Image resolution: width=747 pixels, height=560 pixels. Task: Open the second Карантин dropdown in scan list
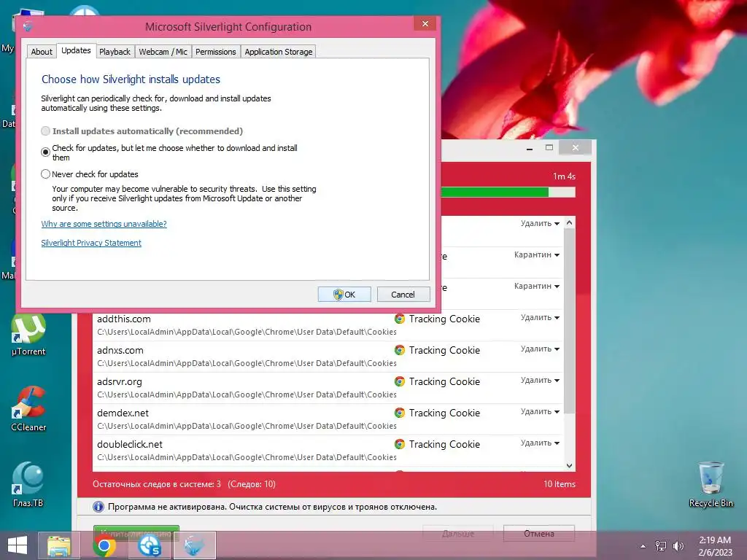(x=536, y=286)
